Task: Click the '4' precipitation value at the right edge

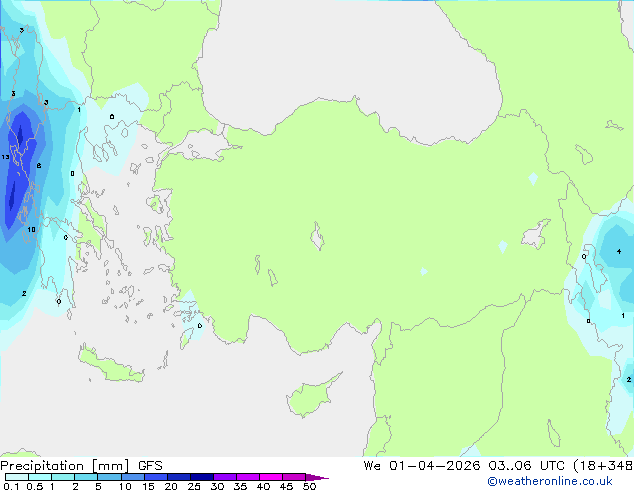Action: click(619, 251)
